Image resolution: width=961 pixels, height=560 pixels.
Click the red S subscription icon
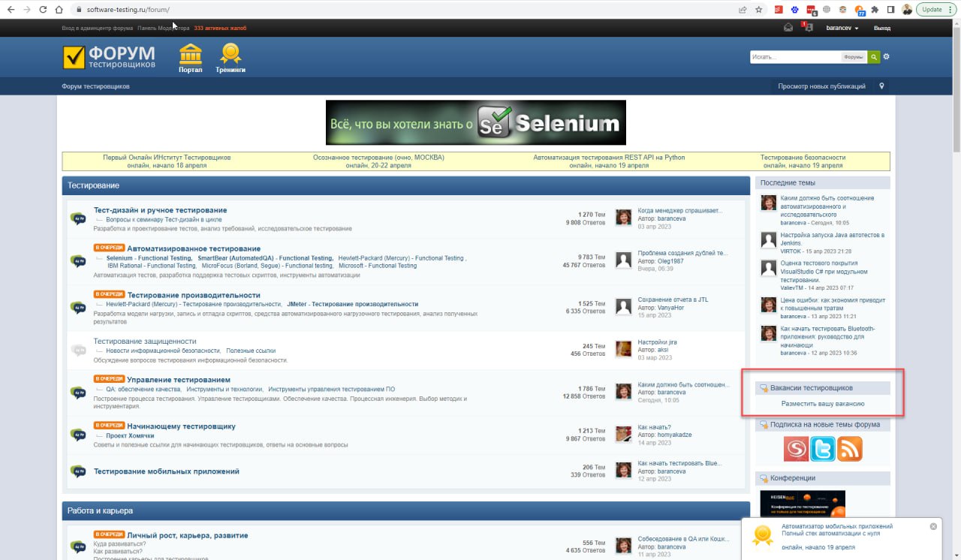796,449
